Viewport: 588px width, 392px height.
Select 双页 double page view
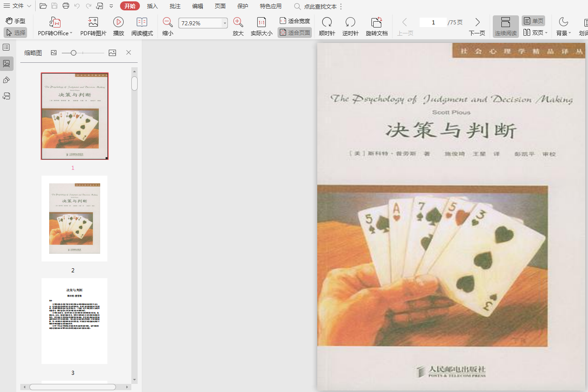(x=533, y=33)
